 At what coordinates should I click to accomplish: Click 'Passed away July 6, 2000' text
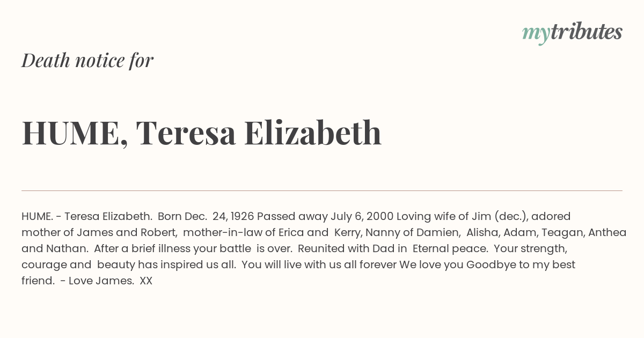click(x=325, y=216)
